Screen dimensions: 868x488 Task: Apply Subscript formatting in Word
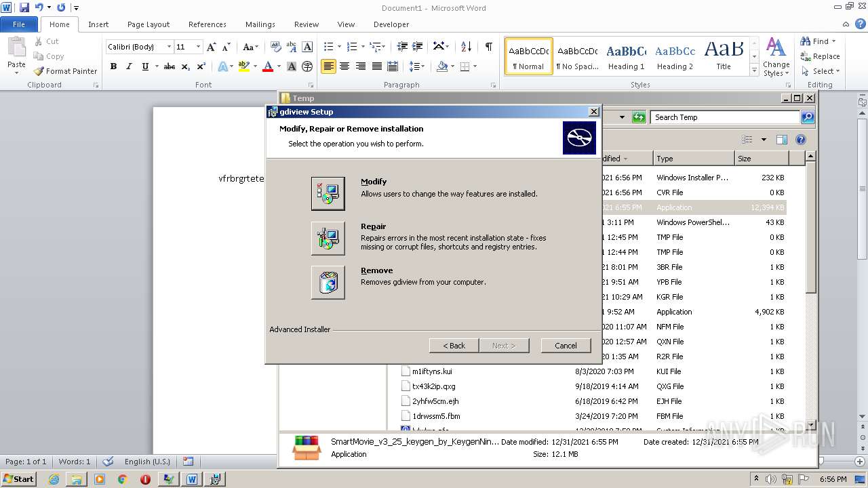185,66
